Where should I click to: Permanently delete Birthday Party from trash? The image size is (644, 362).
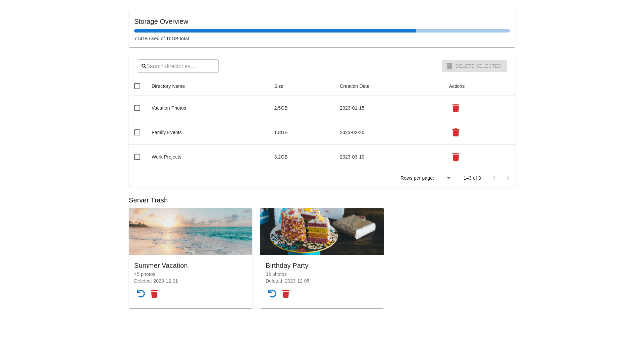pos(286,294)
